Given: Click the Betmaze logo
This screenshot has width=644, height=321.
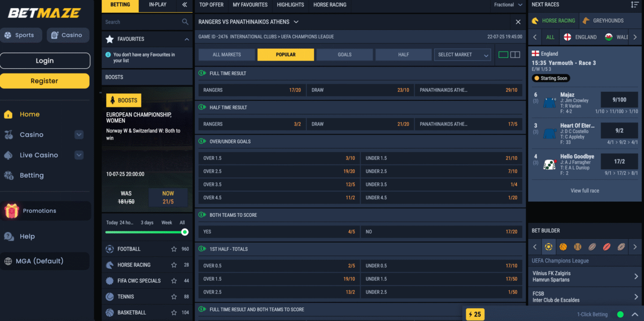Looking at the screenshot, I should pyautogui.click(x=45, y=13).
